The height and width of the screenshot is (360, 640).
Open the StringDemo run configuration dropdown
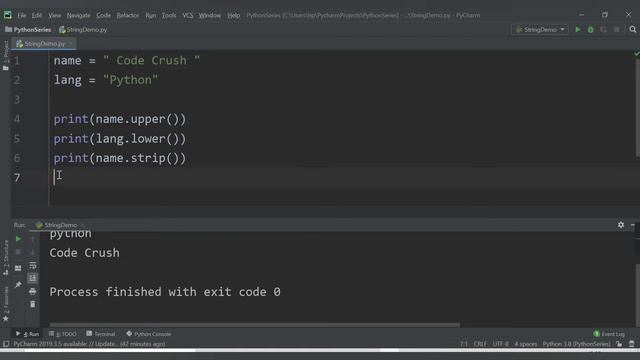coord(540,29)
